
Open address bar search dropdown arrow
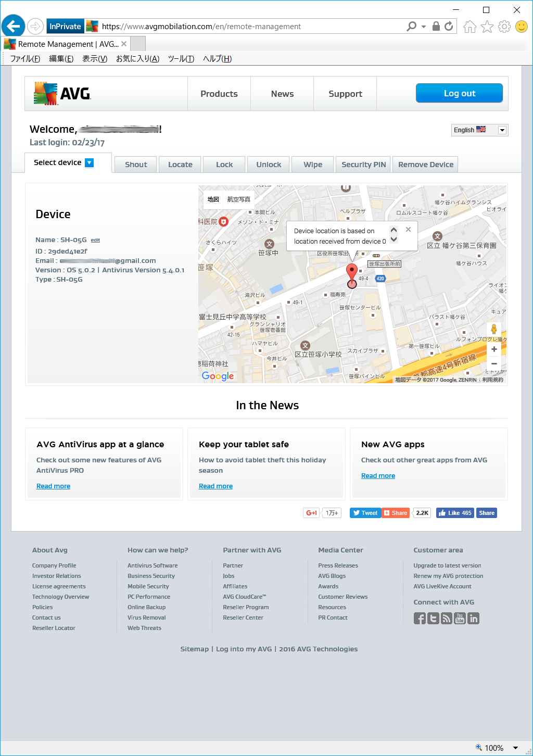tap(424, 26)
